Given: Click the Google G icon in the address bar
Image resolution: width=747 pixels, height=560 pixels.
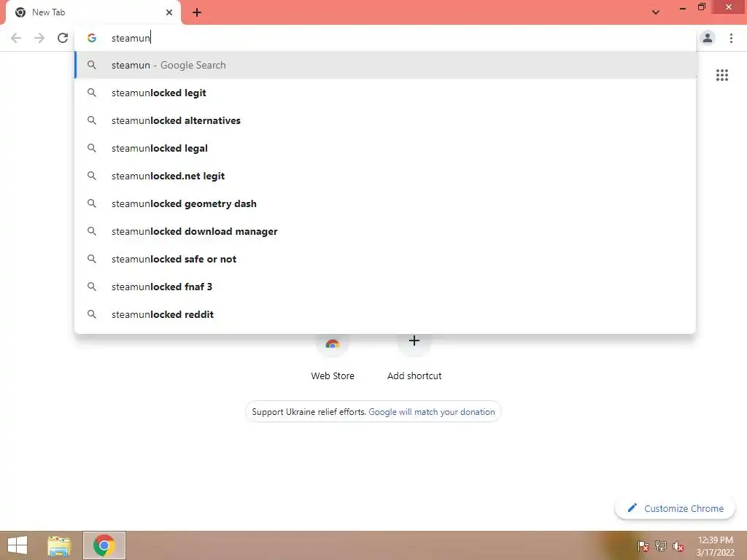Looking at the screenshot, I should (x=92, y=38).
